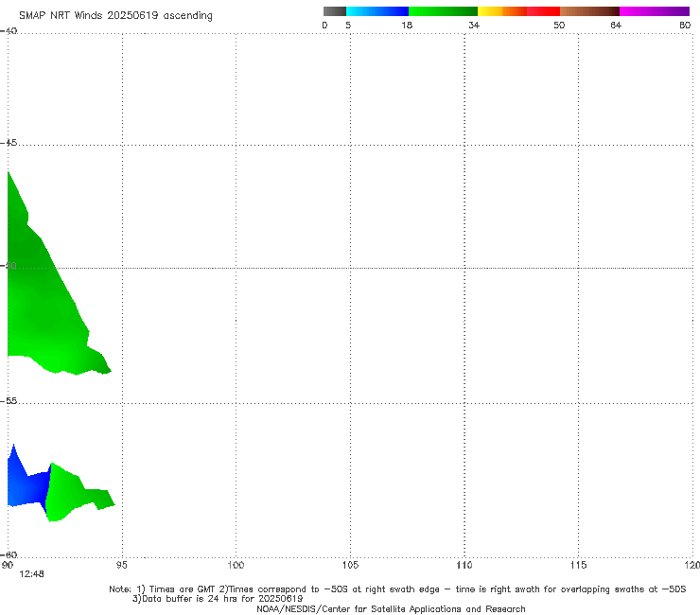Screen dimensions: 700x615
Task: Click the NOAA/NESDIS credit line
Action: 391,608
